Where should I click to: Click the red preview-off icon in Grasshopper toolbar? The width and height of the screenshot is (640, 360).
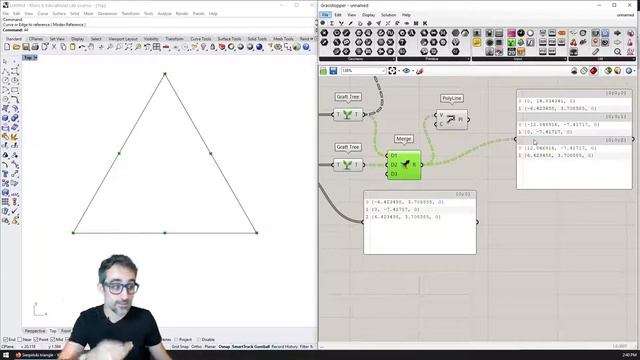click(x=593, y=71)
